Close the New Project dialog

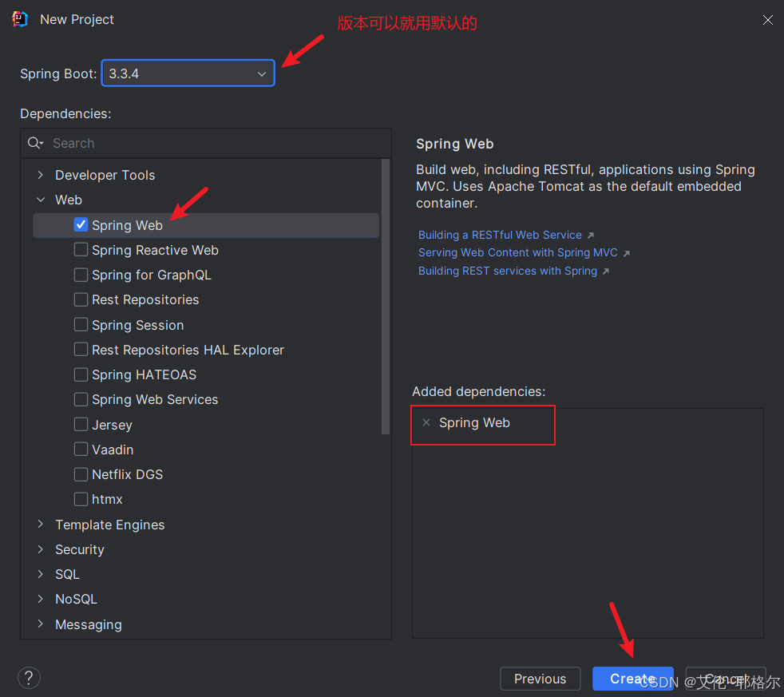pos(767,19)
